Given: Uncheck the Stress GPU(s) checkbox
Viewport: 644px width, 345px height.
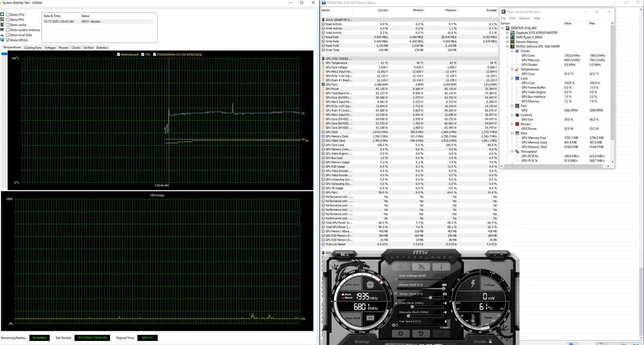Looking at the screenshot, I should (x=8, y=40).
